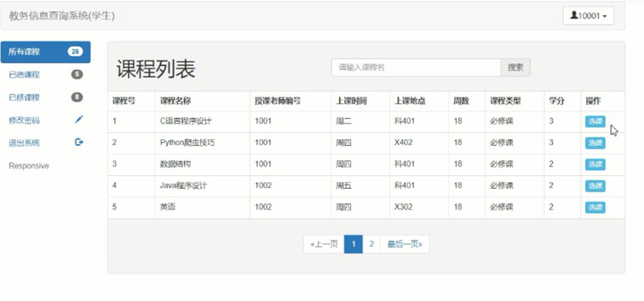Viewport: 644px width, 301px height.
Task: Open the 10001 user dropdown menu
Action: click(x=588, y=16)
